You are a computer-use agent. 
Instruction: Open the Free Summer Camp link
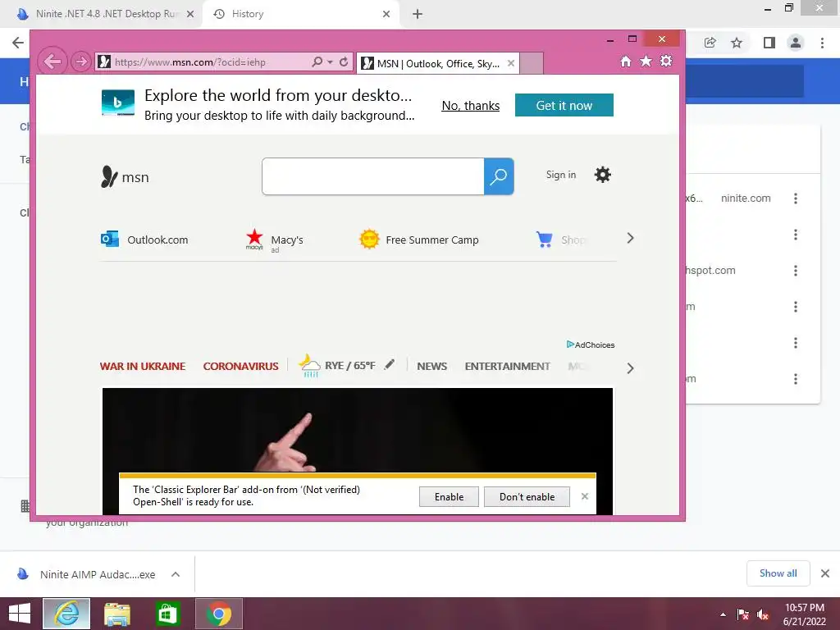(419, 240)
